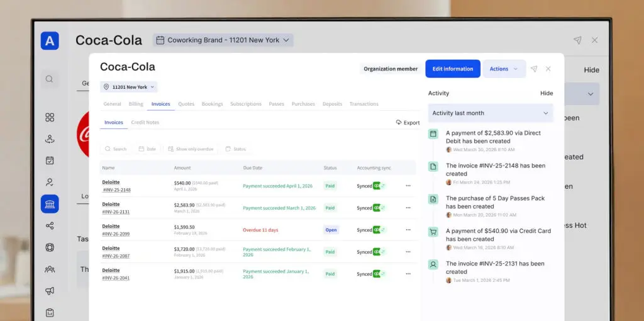Toggle Show only overdue filter
The image size is (644, 321).
coord(191,149)
